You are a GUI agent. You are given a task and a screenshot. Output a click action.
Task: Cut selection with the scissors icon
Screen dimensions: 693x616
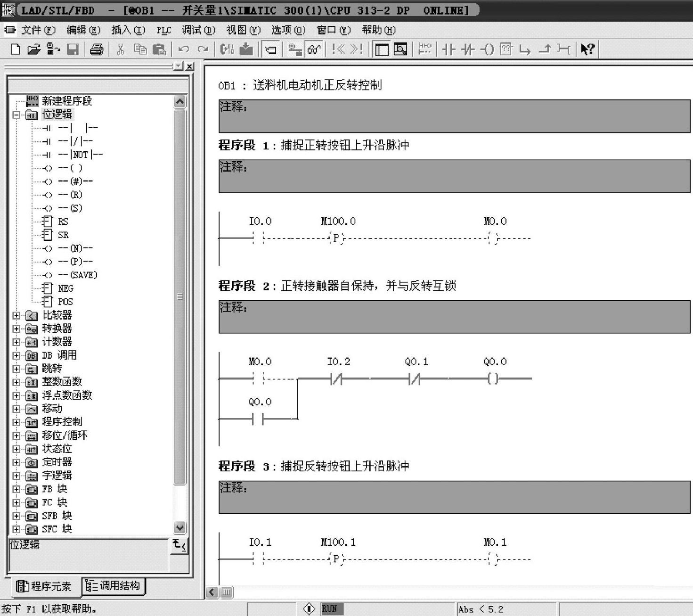coord(121,49)
